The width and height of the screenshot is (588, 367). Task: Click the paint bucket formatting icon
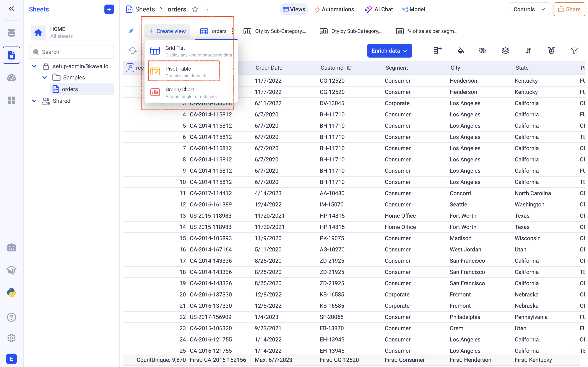click(x=460, y=51)
